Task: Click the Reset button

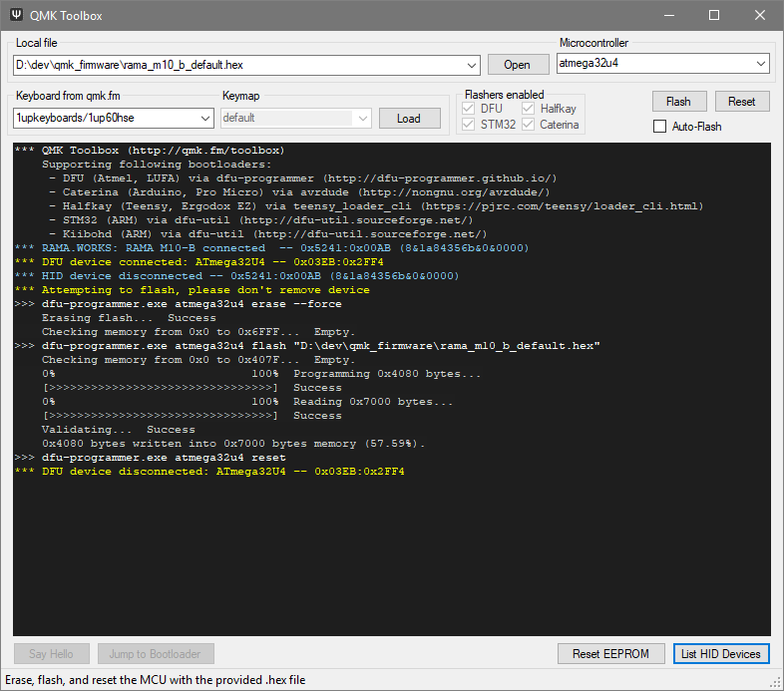Action: click(x=741, y=102)
